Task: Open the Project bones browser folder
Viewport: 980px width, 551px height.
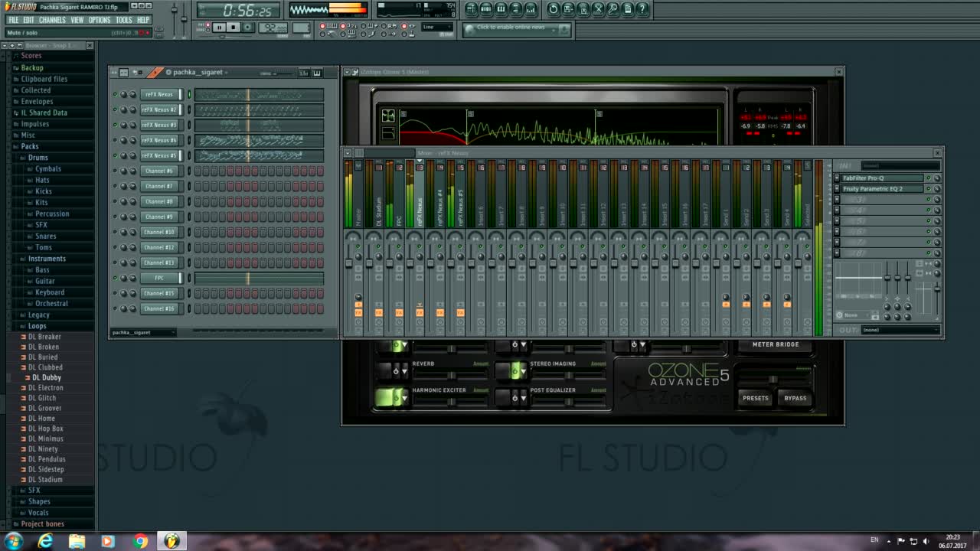Action: (x=42, y=524)
